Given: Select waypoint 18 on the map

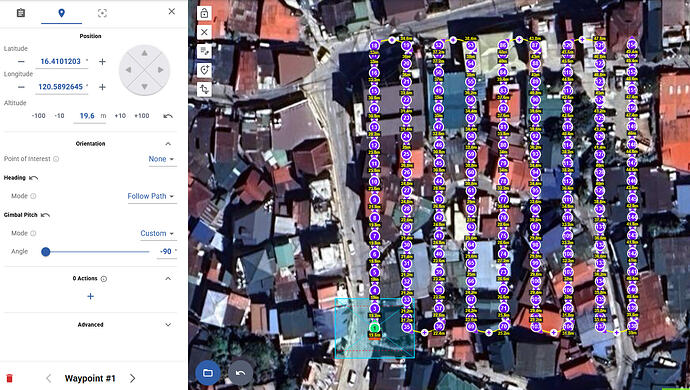Looking at the screenshot, I should (x=374, y=46).
